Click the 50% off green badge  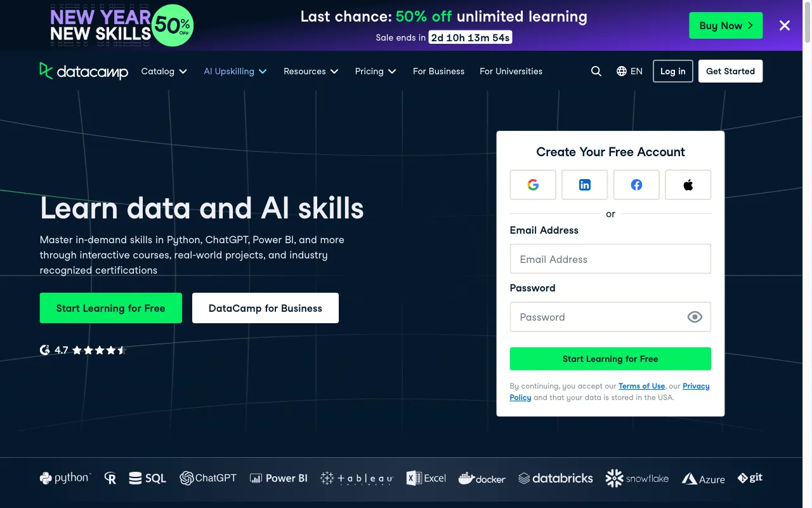pyautogui.click(x=173, y=25)
